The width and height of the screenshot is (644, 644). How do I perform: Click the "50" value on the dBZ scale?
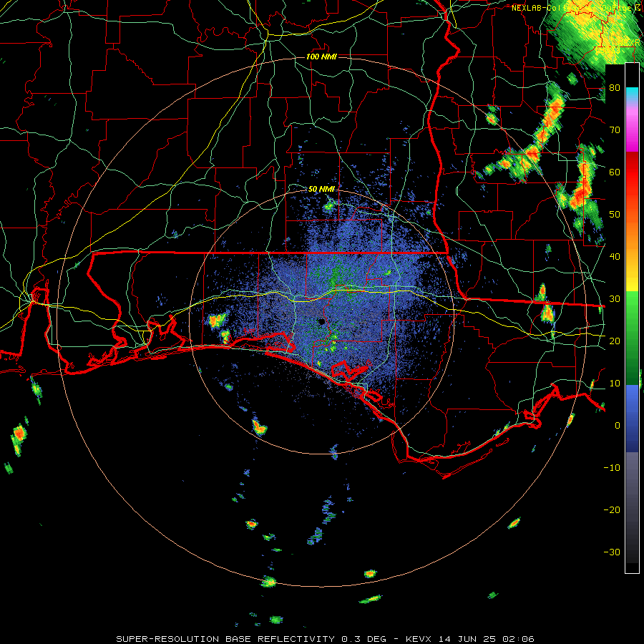[x=615, y=215]
